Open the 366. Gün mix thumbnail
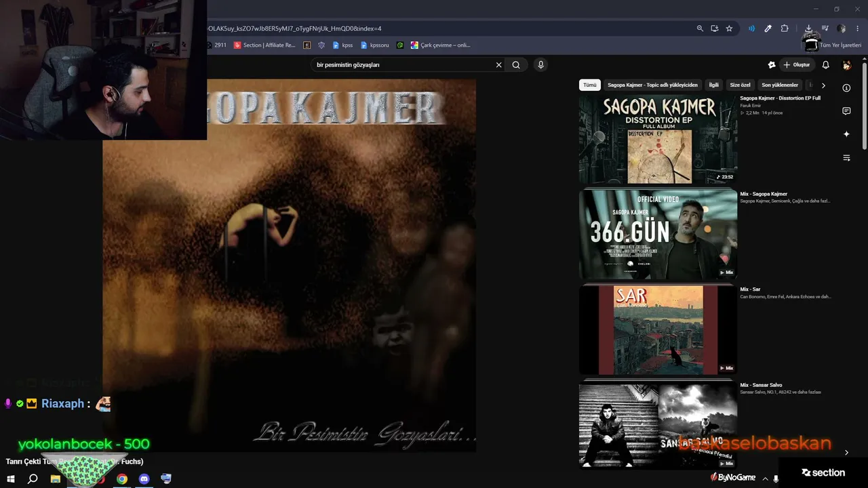 (658, 235)
